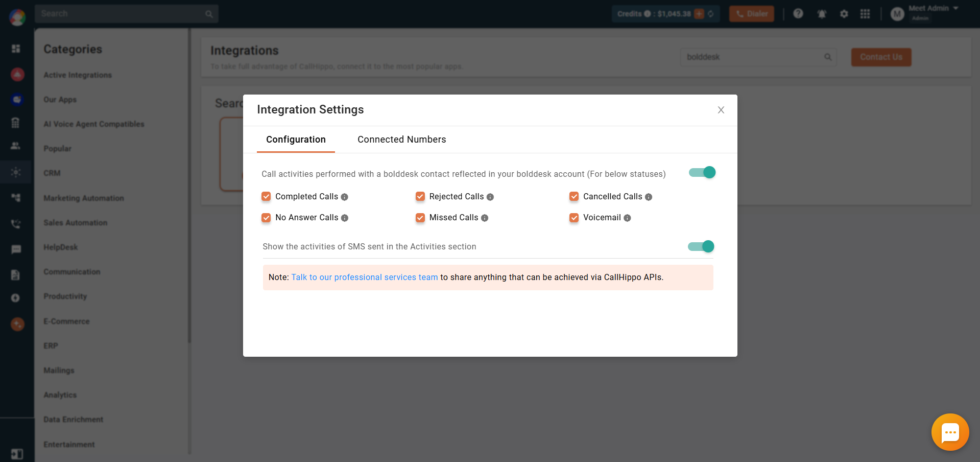Image resolution: width=980 pixels, height=462 pixels.
Task: Select the CRM category
Action: pyautogui.click(x=52, y=173)
